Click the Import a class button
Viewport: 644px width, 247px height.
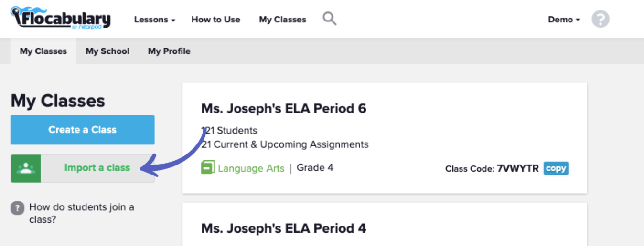(x=97, y=168)
